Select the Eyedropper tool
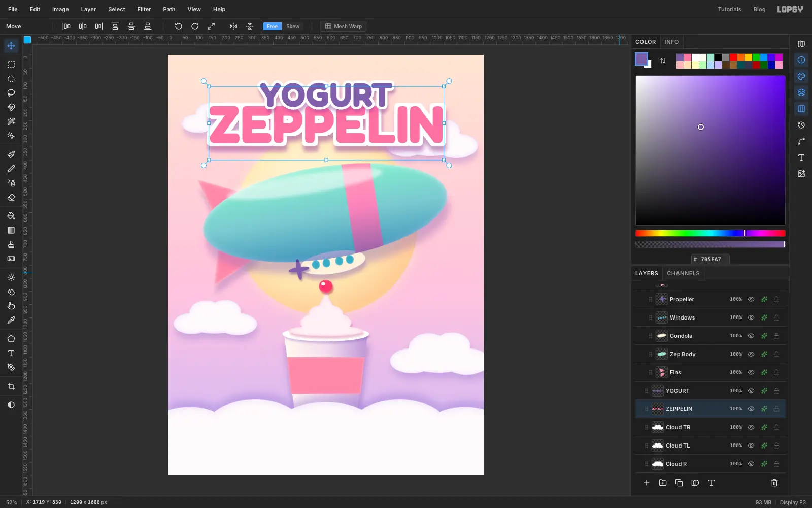812x508 pixels. click(11, 320)
